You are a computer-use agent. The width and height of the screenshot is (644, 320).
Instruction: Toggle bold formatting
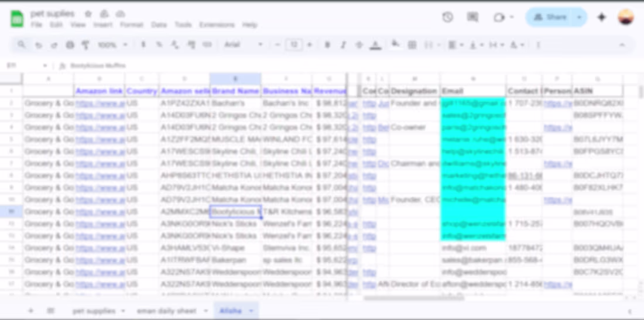pyautogui.click(x=327, y=44)
